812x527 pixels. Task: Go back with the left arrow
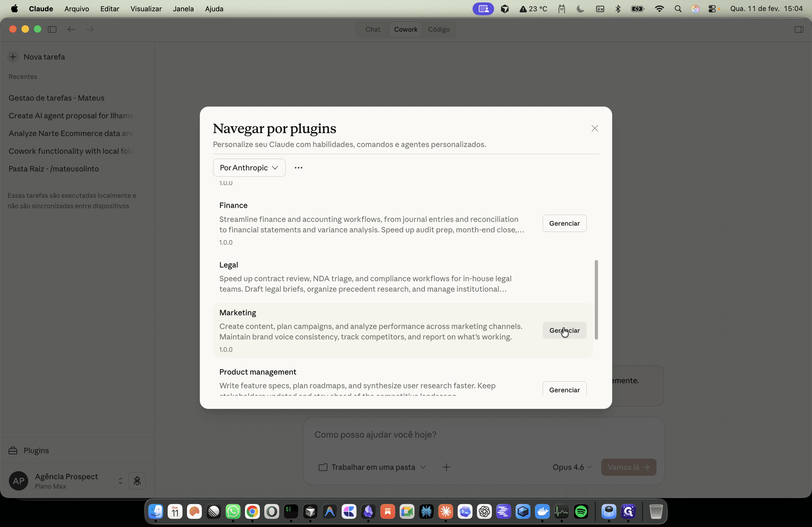(71, 29)
